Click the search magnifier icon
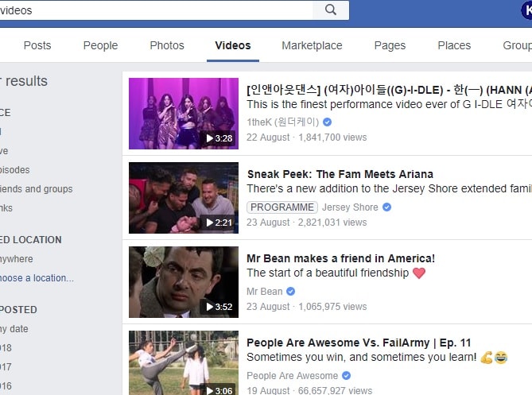This screenshot has height=395, width=532. coord(330,10)
